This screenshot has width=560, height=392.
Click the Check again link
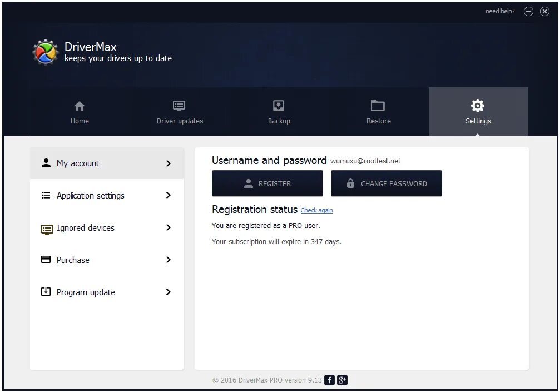(317, 210)
